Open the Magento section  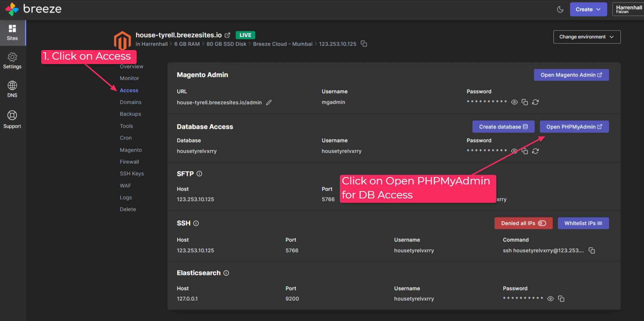point(131,150)
